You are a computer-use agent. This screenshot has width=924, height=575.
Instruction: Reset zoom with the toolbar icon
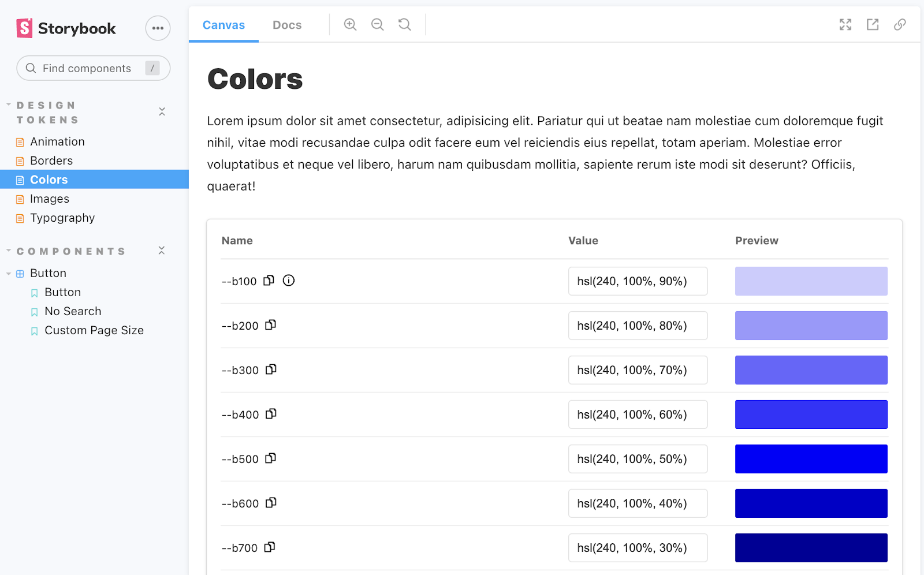(x=405, y=24)
